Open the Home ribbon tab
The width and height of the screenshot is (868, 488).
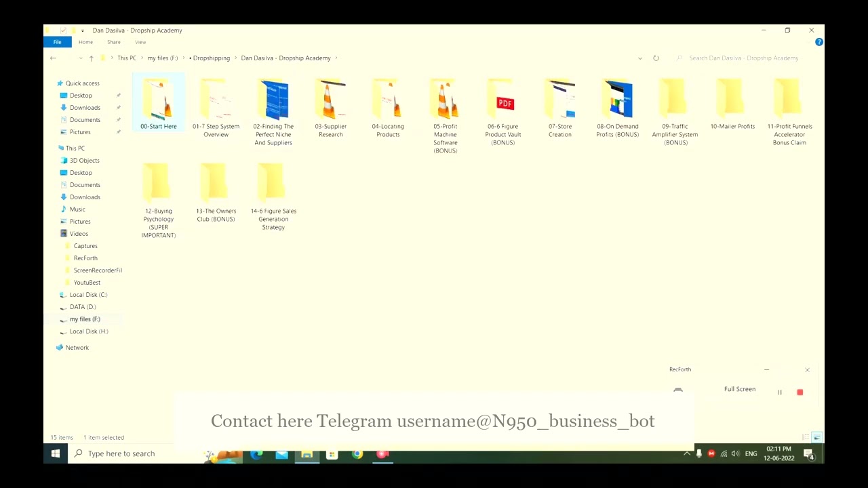point(85,42)
